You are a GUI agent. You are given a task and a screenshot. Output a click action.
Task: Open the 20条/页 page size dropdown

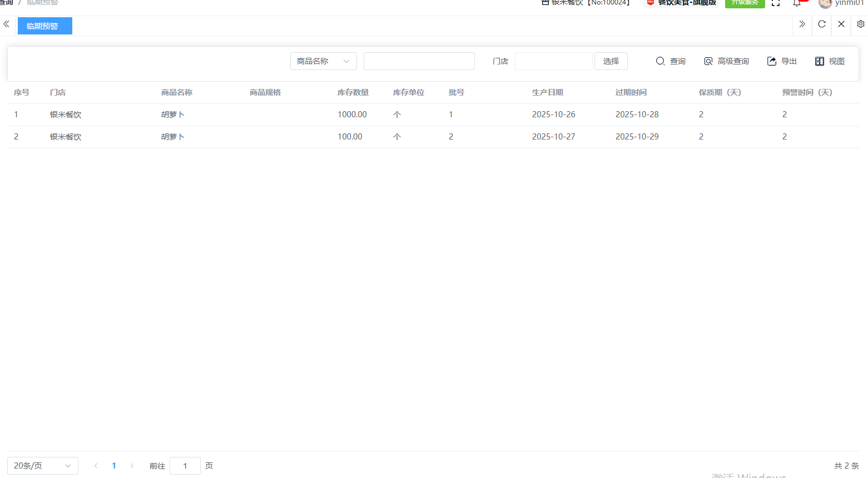click(42, 466)
